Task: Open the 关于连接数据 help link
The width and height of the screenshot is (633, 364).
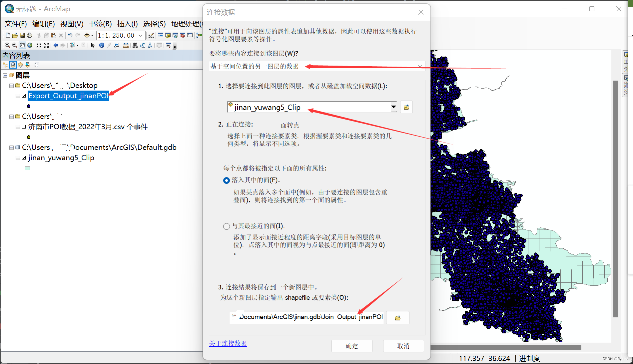Action: pyautogui.click(x=228, y=343)
